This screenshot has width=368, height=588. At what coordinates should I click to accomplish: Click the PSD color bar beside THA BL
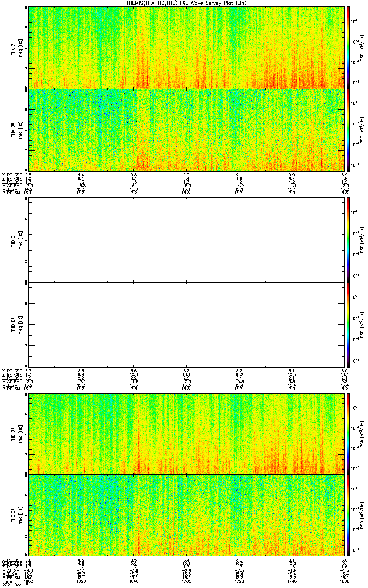coord(348,48)
